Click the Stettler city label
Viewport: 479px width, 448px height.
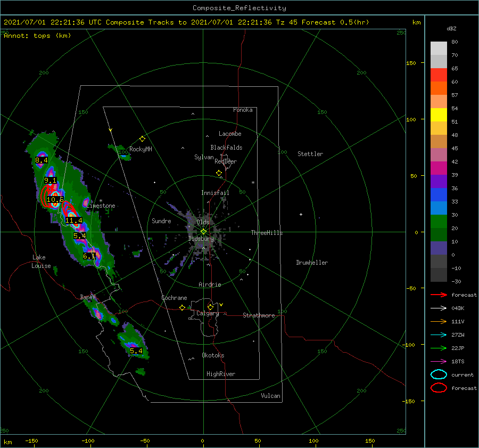pyautogui.click(x=310, y=154)
